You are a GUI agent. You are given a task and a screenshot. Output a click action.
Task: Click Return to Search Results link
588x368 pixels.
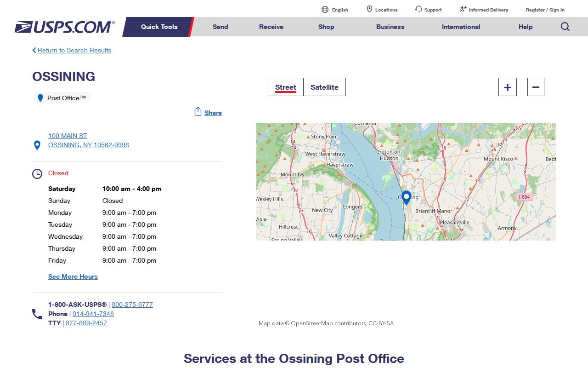74,50
